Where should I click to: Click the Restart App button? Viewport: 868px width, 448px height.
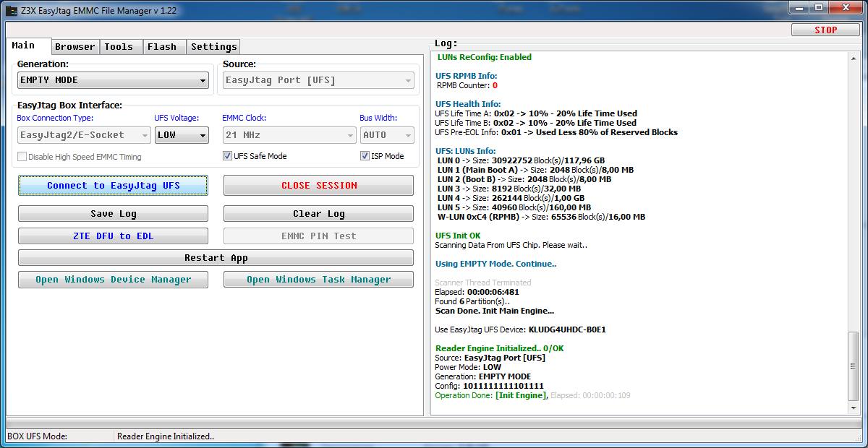pyautogui.click(x=216, y=258)
